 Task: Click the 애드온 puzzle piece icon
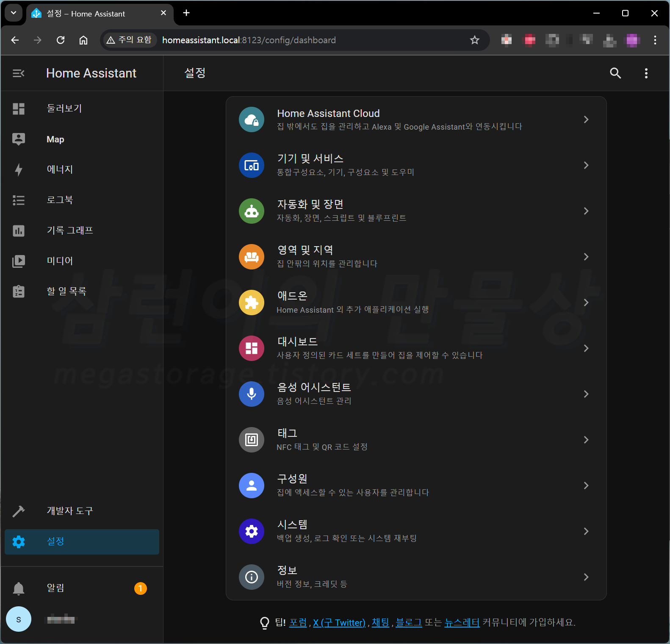pyautogui.click(x=252, y=303)
